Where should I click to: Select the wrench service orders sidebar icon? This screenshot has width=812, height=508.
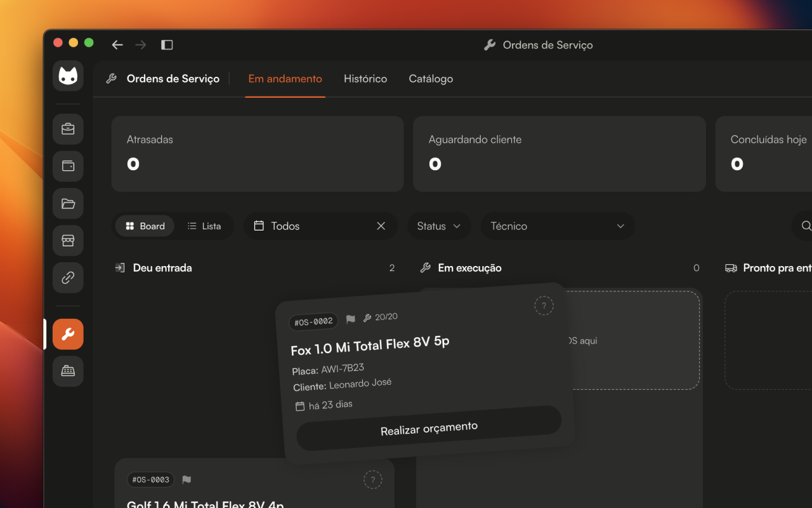(x=68, y=334)
